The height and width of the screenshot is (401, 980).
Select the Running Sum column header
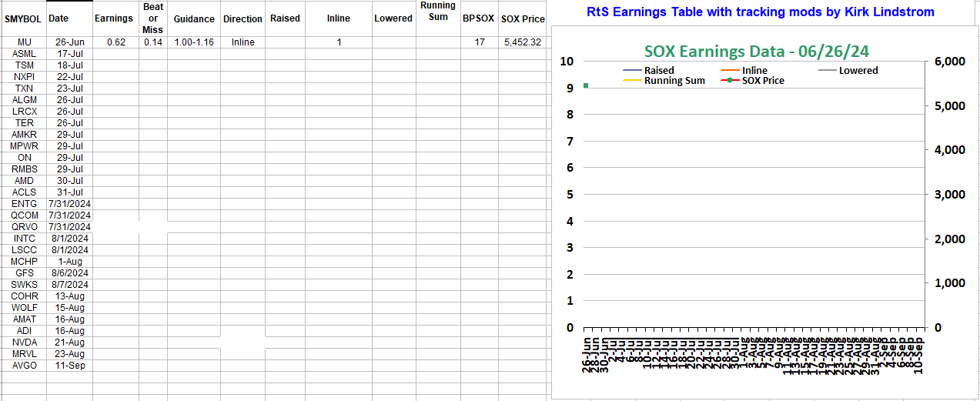point(438,11)
